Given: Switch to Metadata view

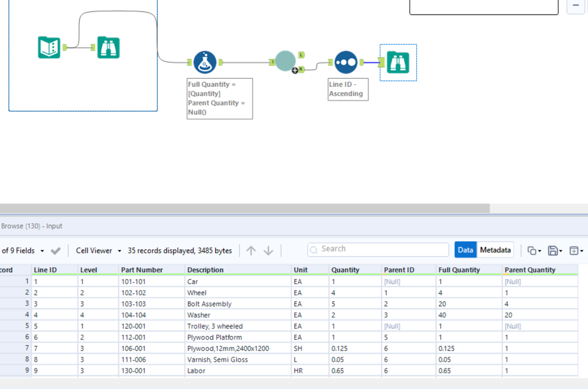Looking at the screenshot, I should click(495, 250).
